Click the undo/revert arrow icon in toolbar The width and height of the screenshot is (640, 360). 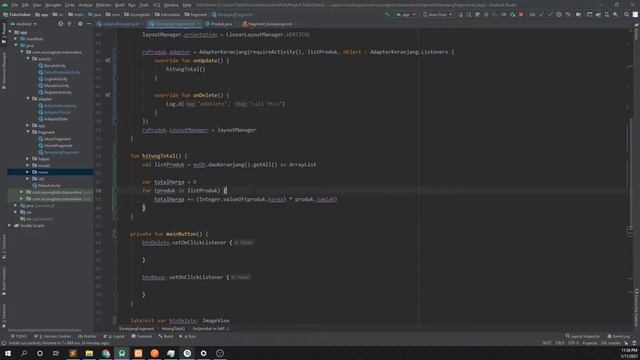coord(568,14)
